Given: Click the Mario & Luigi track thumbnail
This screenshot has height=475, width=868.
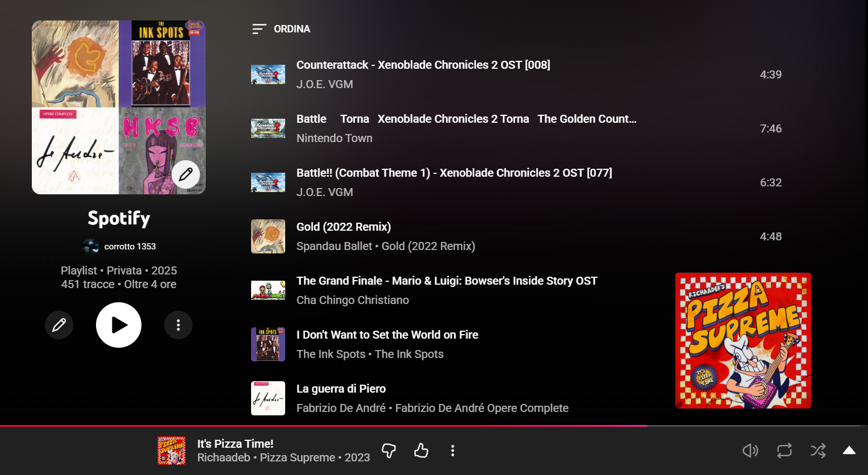Looking at the screenshot, I should (x=268, y=290).
